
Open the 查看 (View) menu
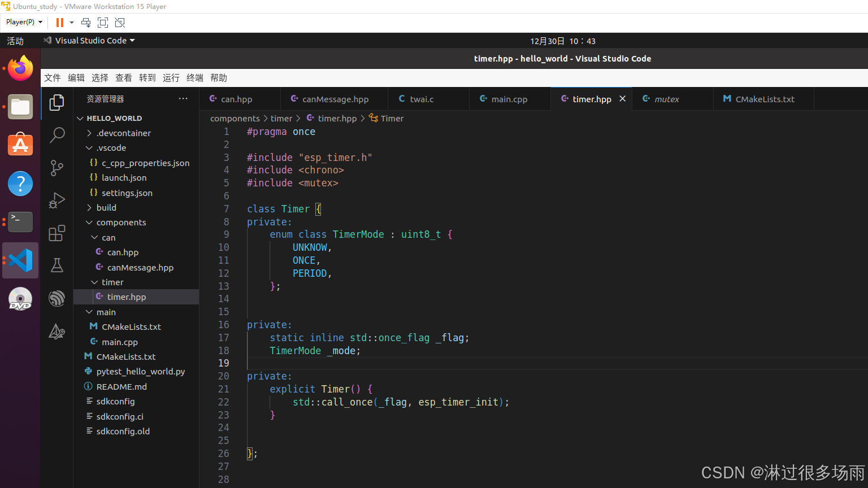click(x=124, y=78)
